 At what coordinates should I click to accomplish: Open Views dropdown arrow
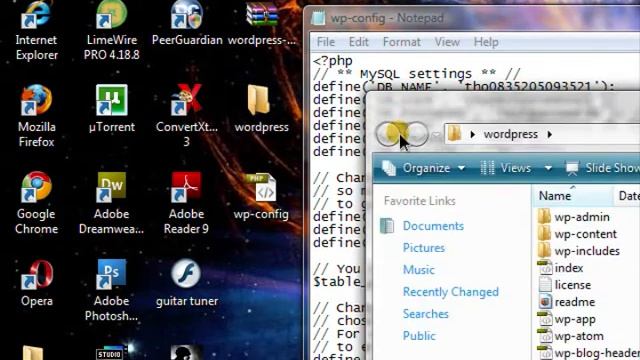click(548, 168)
